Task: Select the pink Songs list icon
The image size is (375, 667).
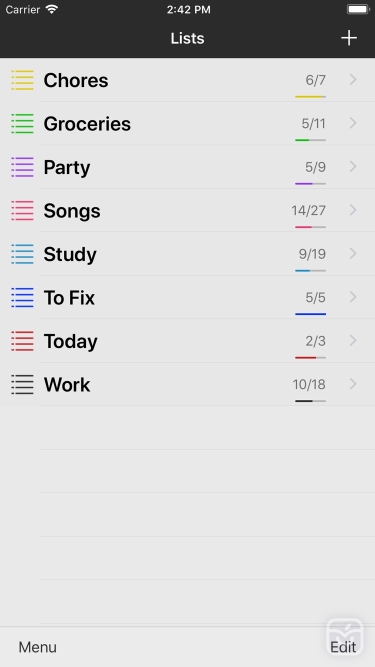Action: [22, 210]
